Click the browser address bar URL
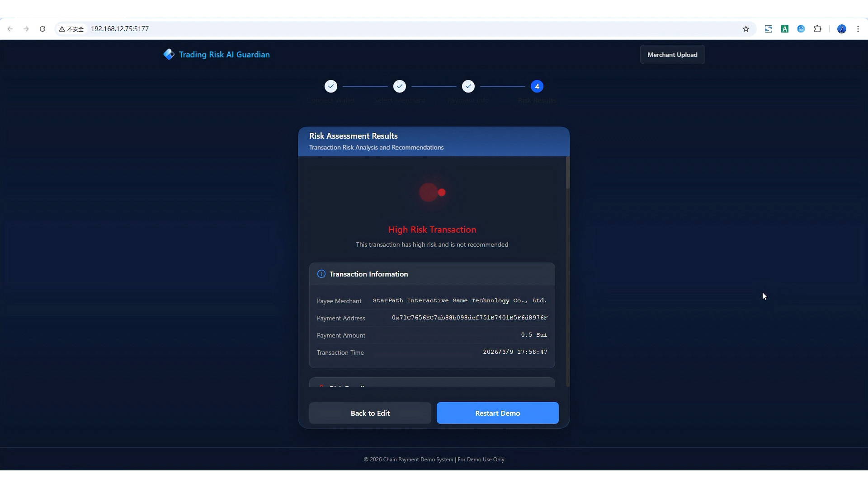This screenshot has width=868, height=488. tap(120, 29)
